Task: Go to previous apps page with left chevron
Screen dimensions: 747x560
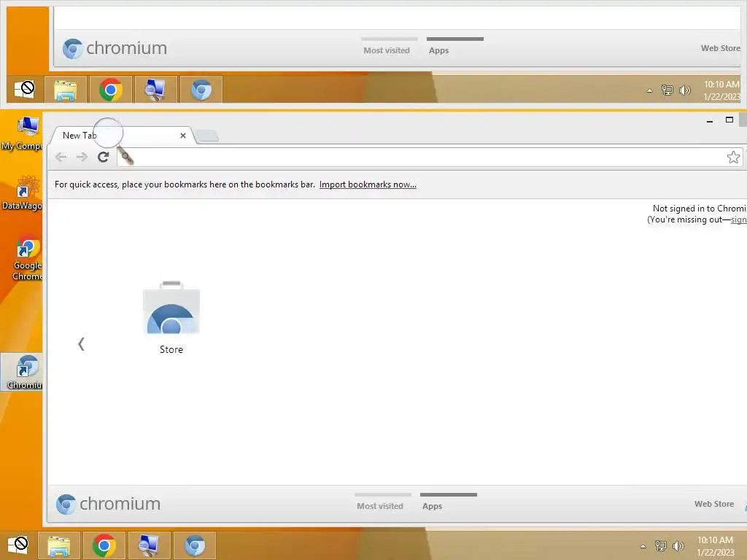Action: (81, 344)
